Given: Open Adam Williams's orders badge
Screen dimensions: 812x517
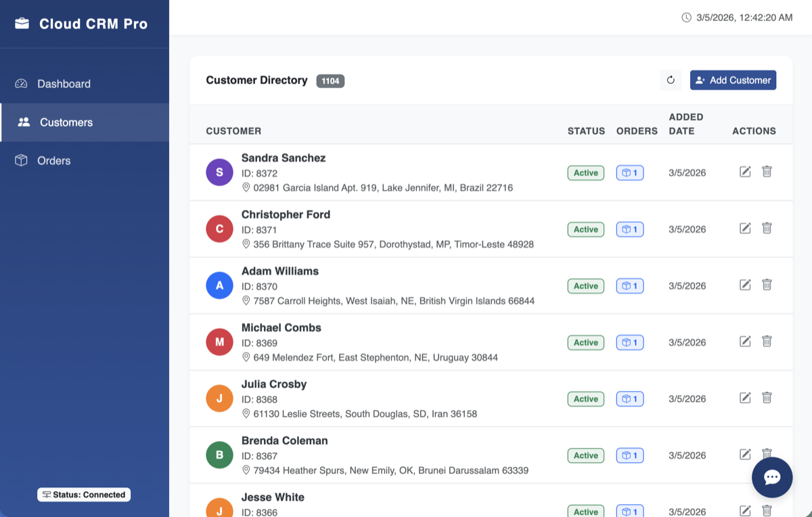Looking at the screenshot, I should 629,286.
